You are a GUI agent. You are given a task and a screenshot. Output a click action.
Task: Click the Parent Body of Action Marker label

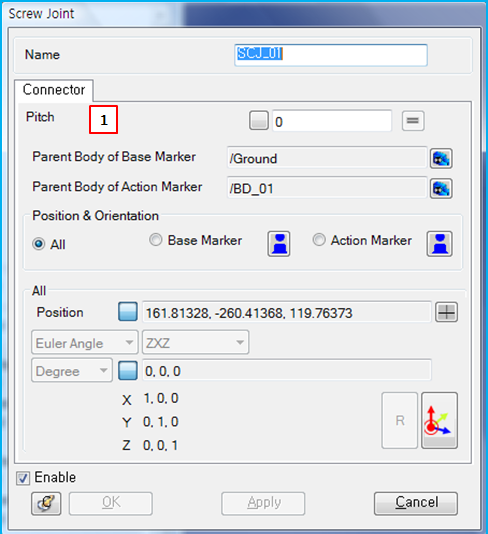click(x=117, y=187)
